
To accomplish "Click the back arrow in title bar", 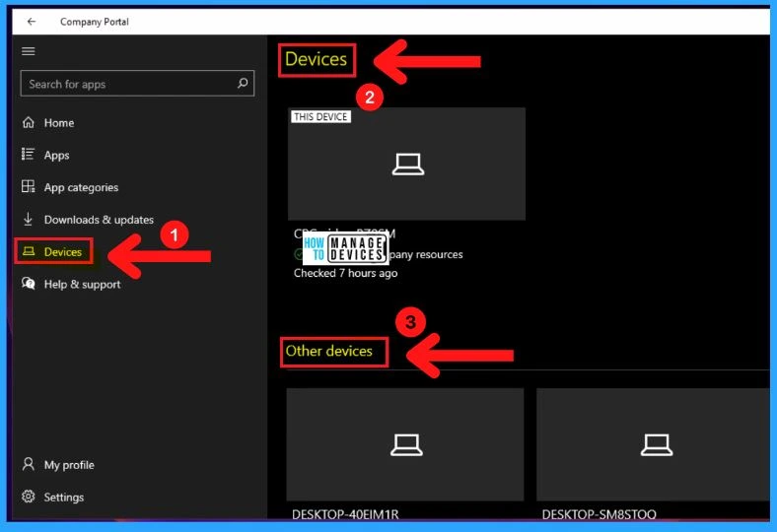I will coord(32,22).
